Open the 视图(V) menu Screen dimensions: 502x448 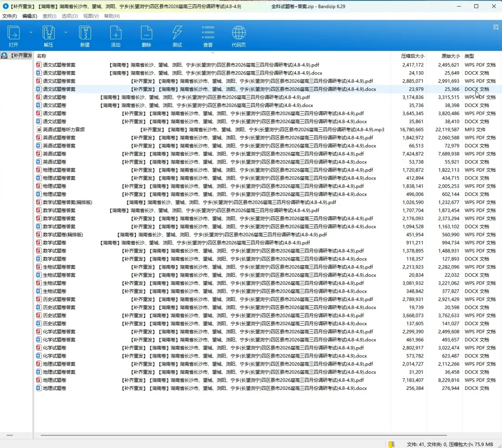[91, 16]
